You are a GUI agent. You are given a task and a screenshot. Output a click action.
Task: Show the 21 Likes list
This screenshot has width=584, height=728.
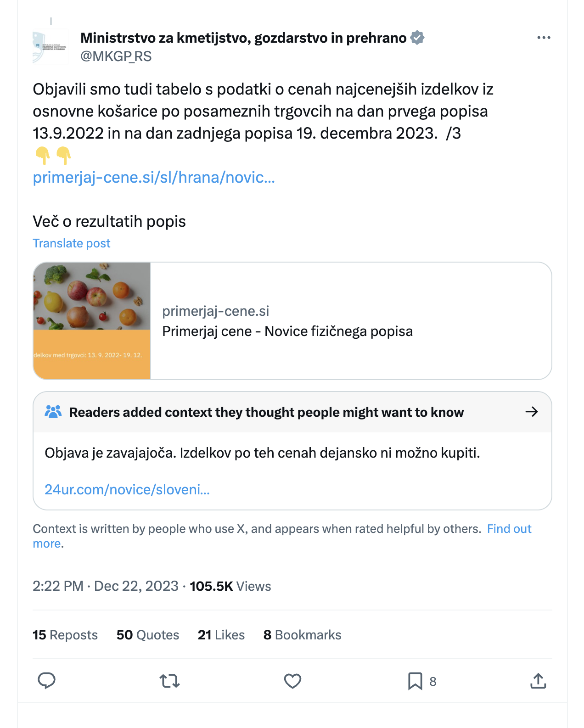[x=221, y=635]
